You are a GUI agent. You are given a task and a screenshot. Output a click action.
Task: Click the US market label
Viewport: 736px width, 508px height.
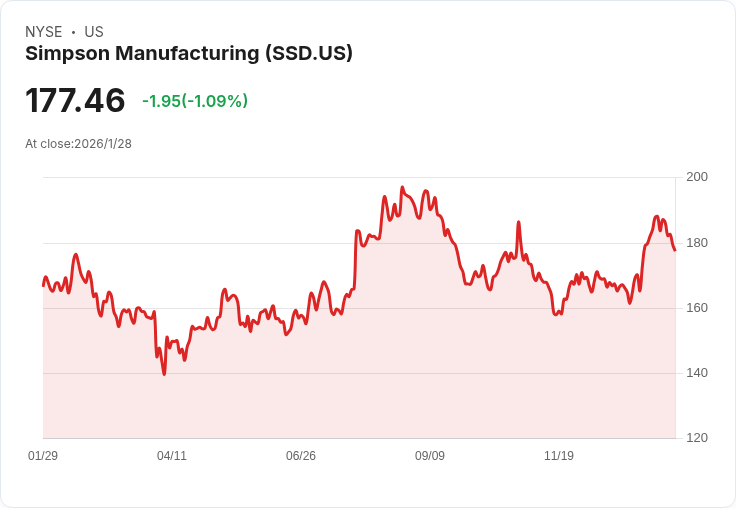point(94,32)
